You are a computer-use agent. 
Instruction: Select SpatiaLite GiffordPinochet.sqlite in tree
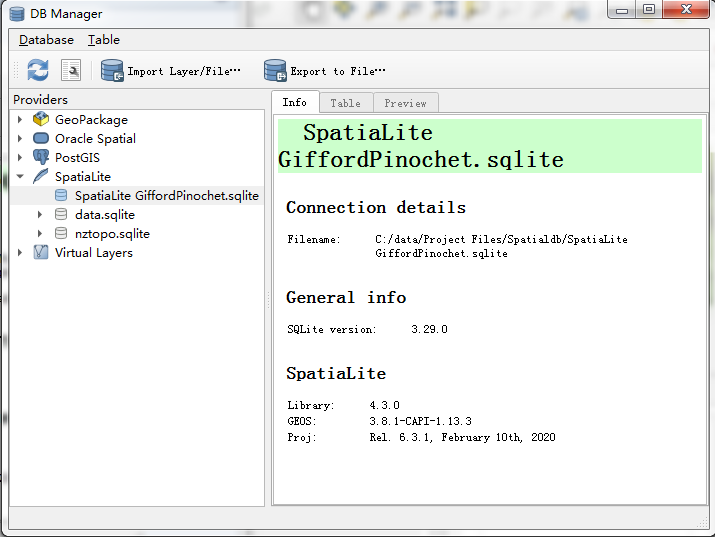(x=167, y=196)
